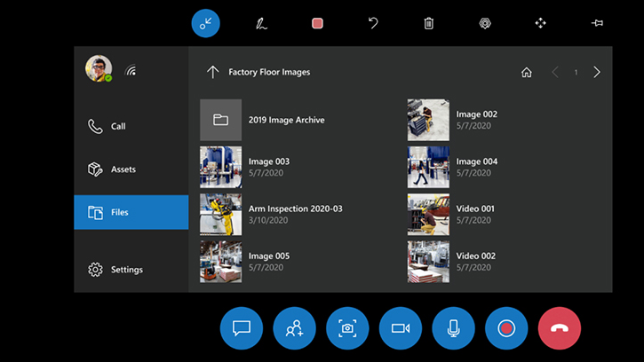Open the text chat button

point(242,328)
